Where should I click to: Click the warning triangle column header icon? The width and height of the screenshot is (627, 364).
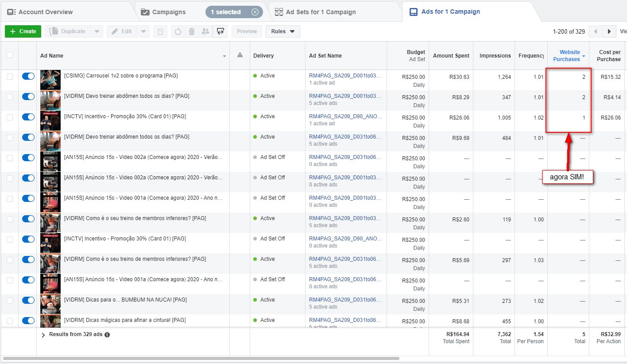point(240,55)
